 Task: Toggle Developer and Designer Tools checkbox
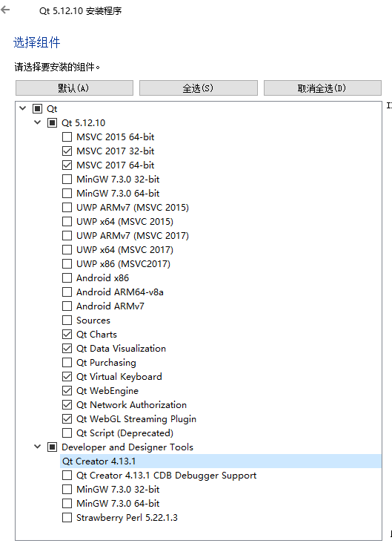point(52,447)
